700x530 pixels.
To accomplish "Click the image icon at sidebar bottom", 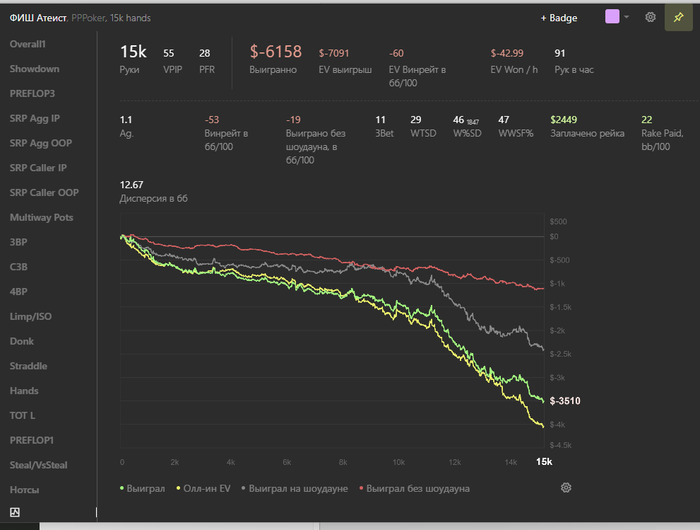I will point(15,512).
